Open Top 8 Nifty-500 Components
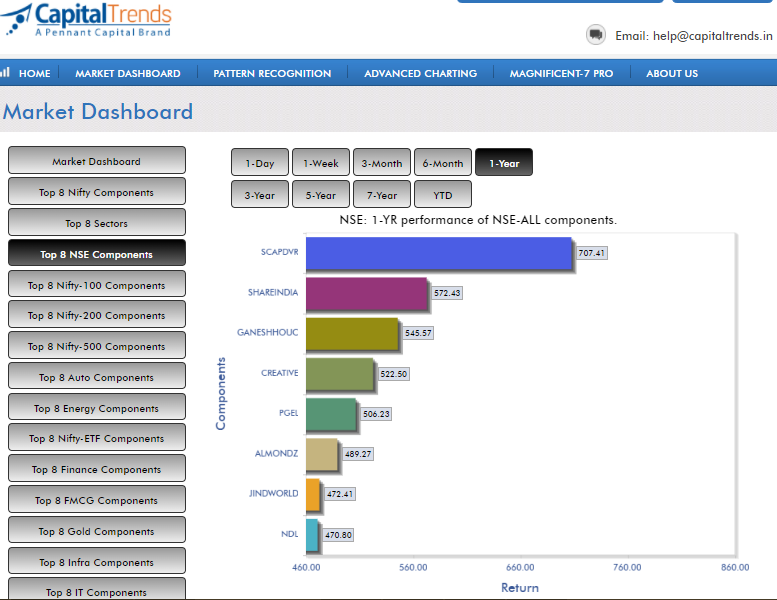777x600 pixels. click(97, 345)
